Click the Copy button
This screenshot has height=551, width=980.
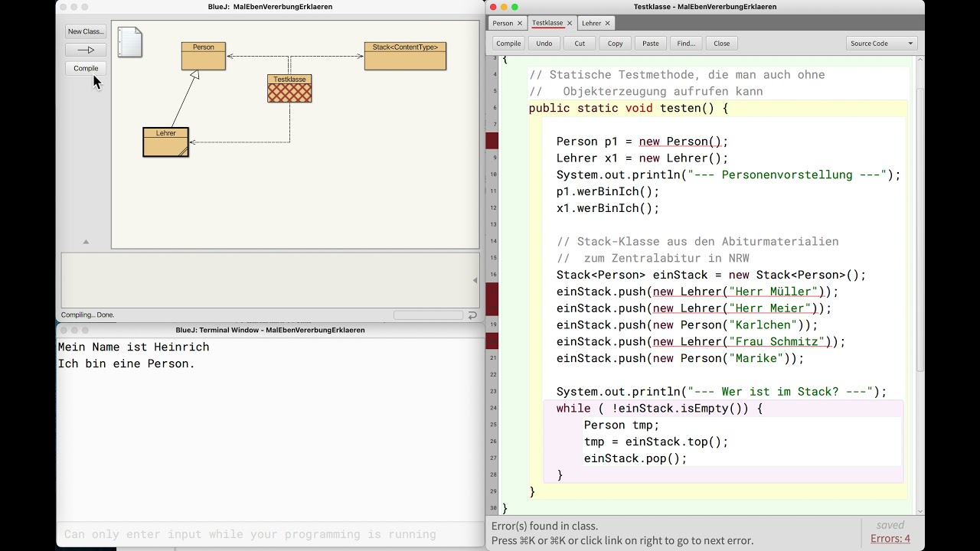point(616,44)
